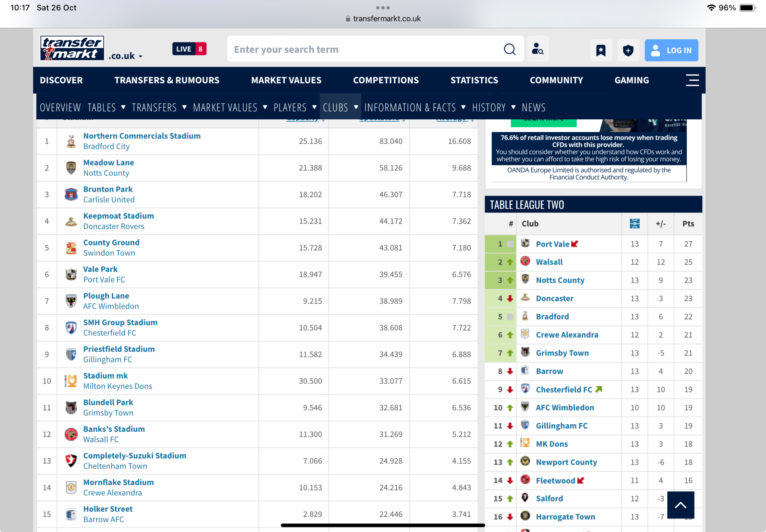The image size is (766, 532).
Task: Open the Stadium mk link
Action: pyautogui.click(x=105, y=376)
